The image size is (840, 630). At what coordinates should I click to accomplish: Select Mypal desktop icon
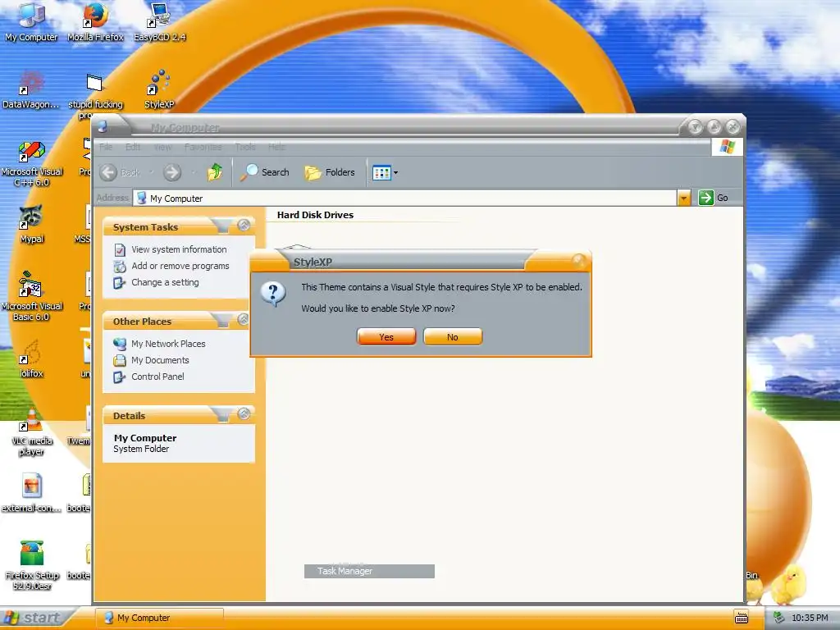(32, 225)
